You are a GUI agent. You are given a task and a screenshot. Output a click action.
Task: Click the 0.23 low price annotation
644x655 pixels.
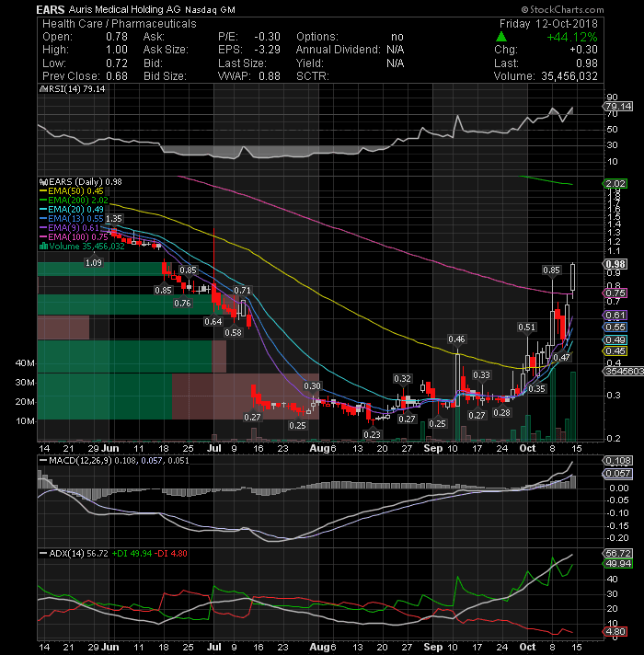tap(372, 435)
